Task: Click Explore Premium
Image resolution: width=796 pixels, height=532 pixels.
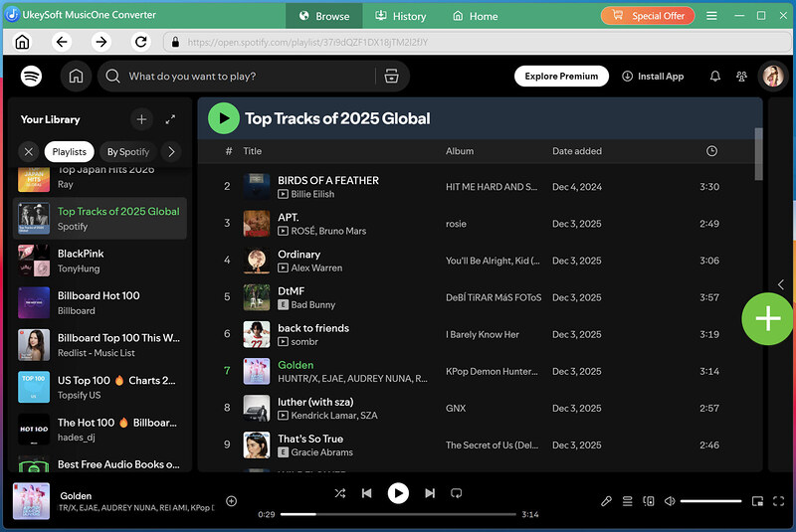Action: coord(561,77)
